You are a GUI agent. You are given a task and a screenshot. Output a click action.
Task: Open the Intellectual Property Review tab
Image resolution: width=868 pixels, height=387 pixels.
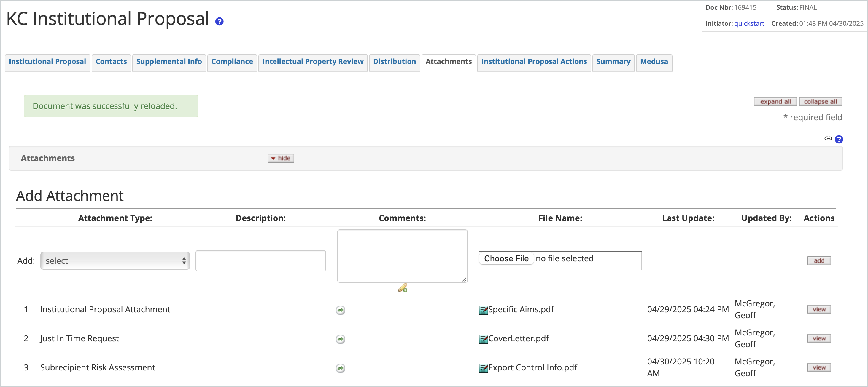tap(313, 62)
